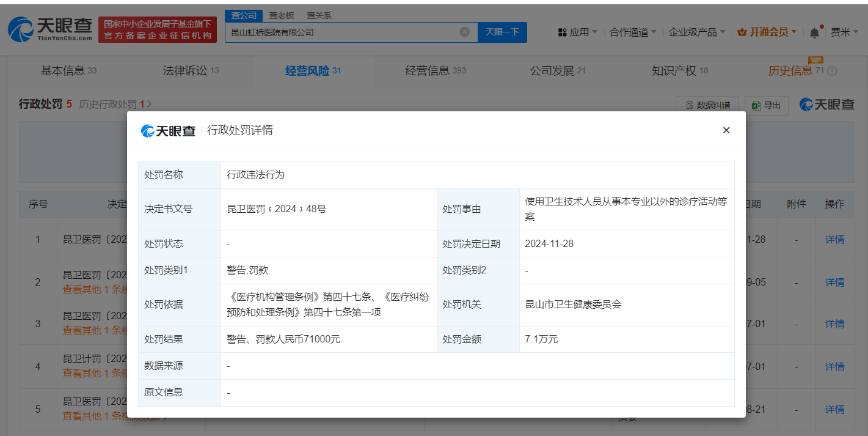Click the 导出 export button
This screenshot has width=868, height=436.
[x=767, y=105]
